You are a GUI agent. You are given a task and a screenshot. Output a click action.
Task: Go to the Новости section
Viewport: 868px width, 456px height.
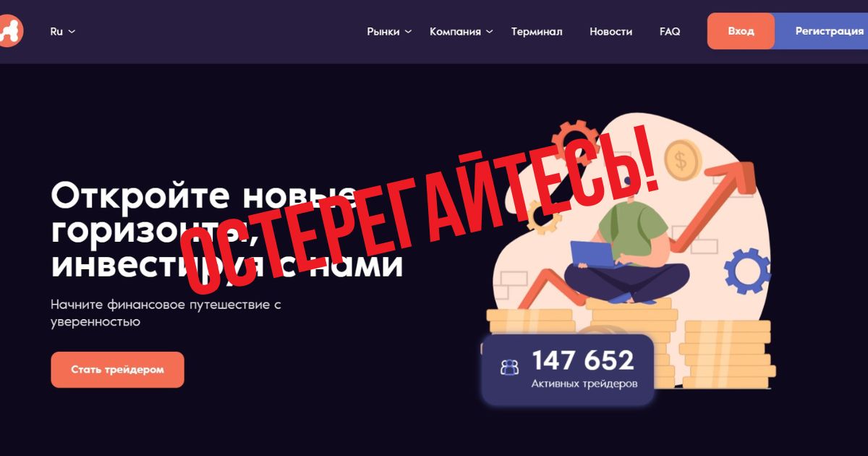(x=610, y=31)
